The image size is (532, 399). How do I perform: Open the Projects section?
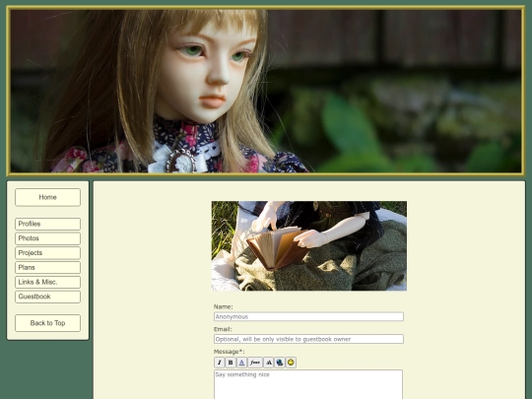click(x=47, y=253)
